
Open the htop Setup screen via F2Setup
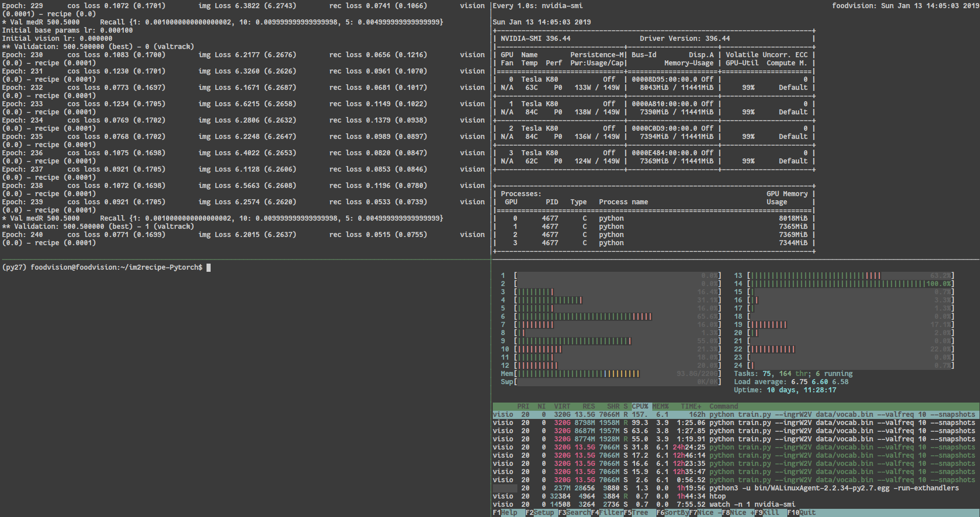pyautogui.click(x=539, y=512)
